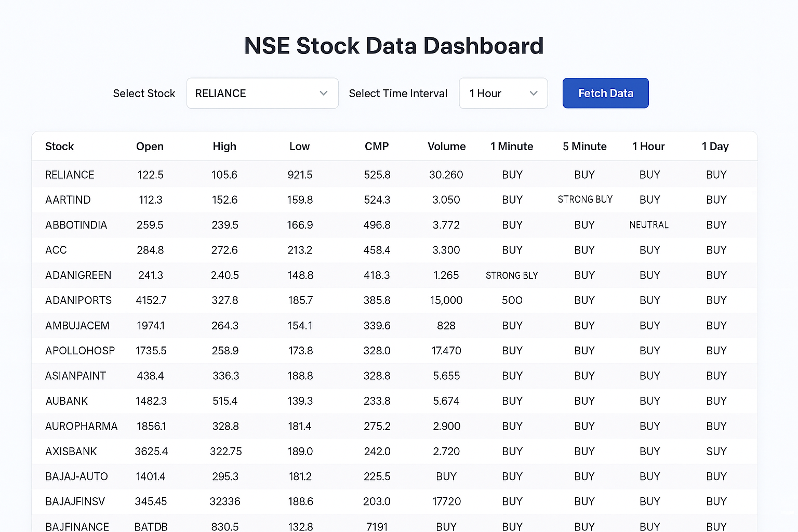This screenshot has height=532, width=798.
Task: Click ACC low value 213.2
Action: coord(300,250)
